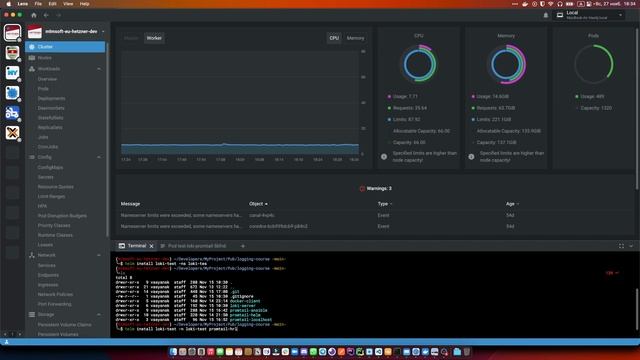Switch to previous hotbar with left arrow
Screen dimensions: 640x360
point(5,334)
